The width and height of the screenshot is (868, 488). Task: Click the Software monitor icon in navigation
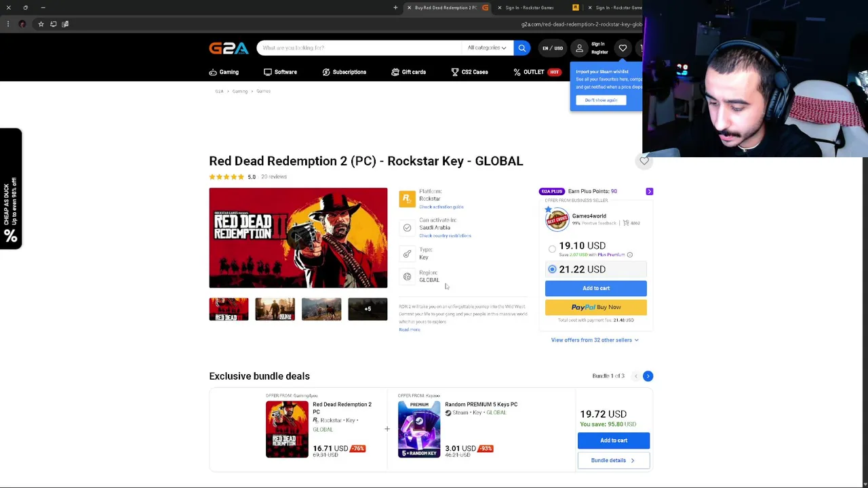point(268,72)
